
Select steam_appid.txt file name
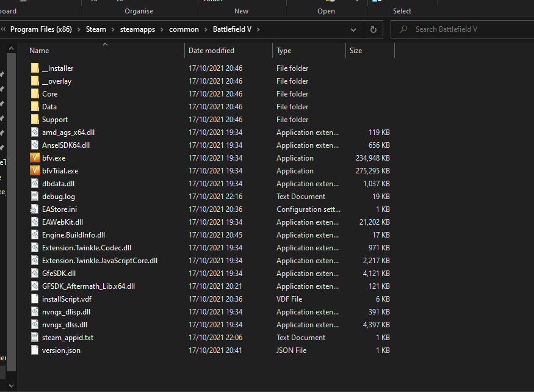click(68, 338)
